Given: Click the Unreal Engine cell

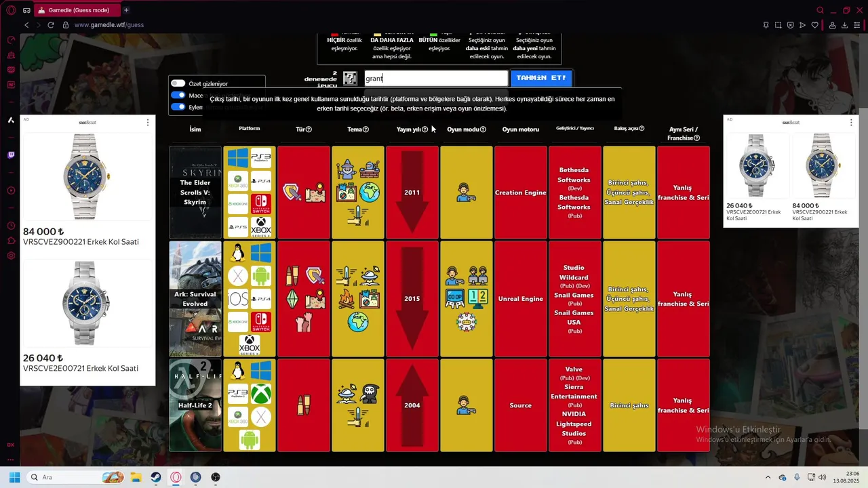Looking at the screenshot, I should (x=521, y=299).
